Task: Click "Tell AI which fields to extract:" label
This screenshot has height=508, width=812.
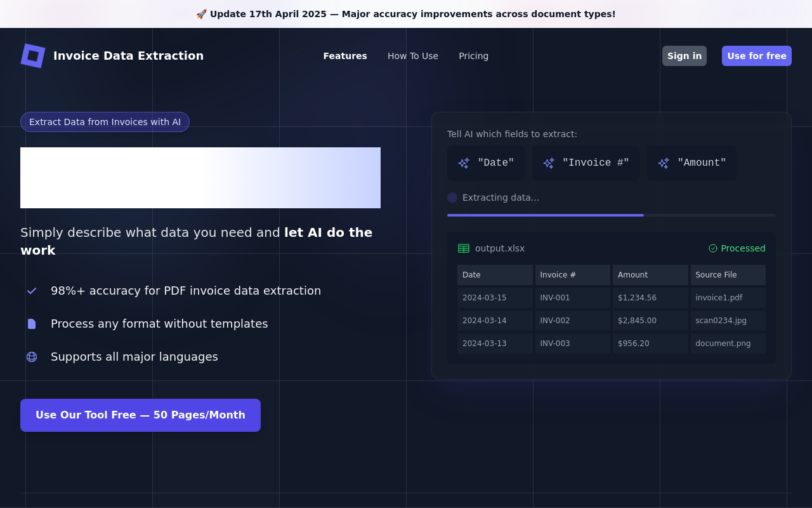Action: (512, 134)
